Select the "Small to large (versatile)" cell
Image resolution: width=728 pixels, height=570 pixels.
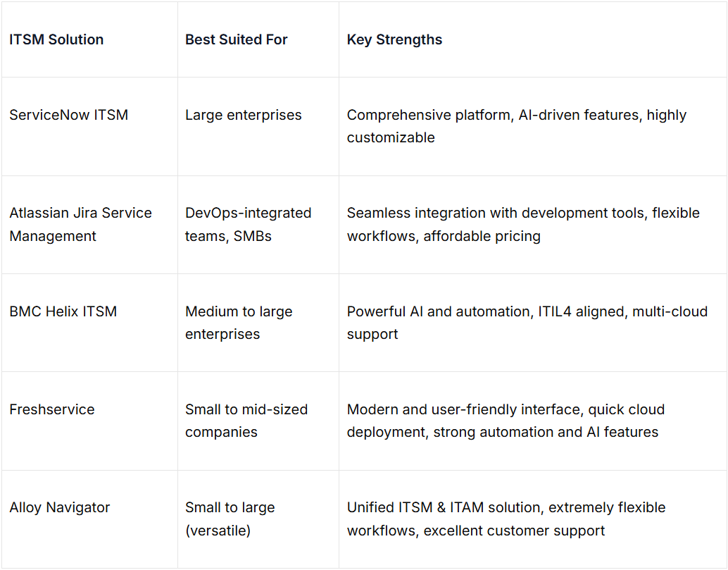[230, 519]
